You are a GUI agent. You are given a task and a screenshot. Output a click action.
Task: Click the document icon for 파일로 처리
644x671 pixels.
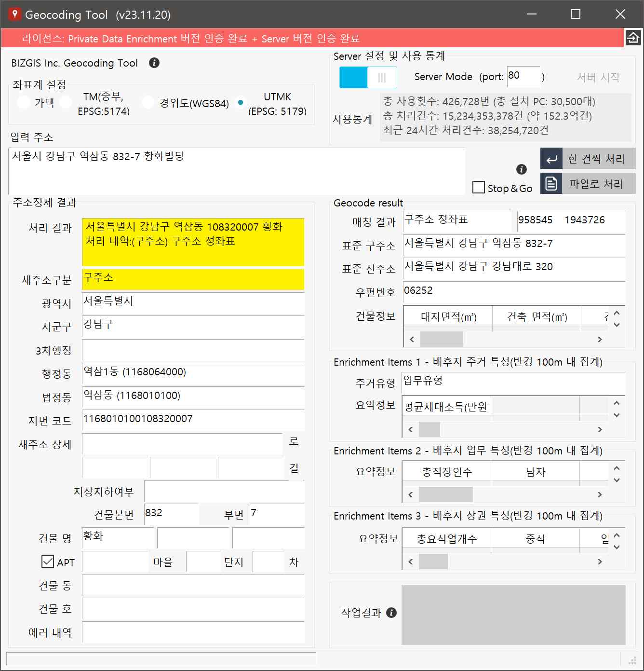[551, 184]
